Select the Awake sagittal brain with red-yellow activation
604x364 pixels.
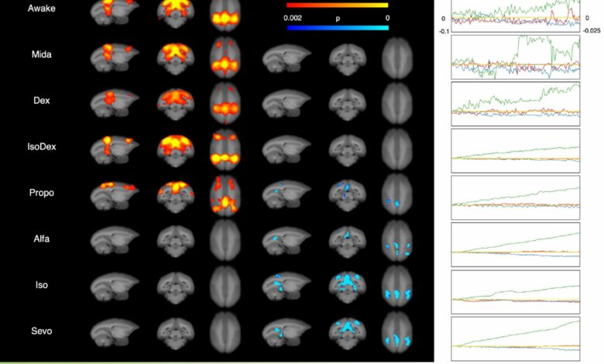115,12
